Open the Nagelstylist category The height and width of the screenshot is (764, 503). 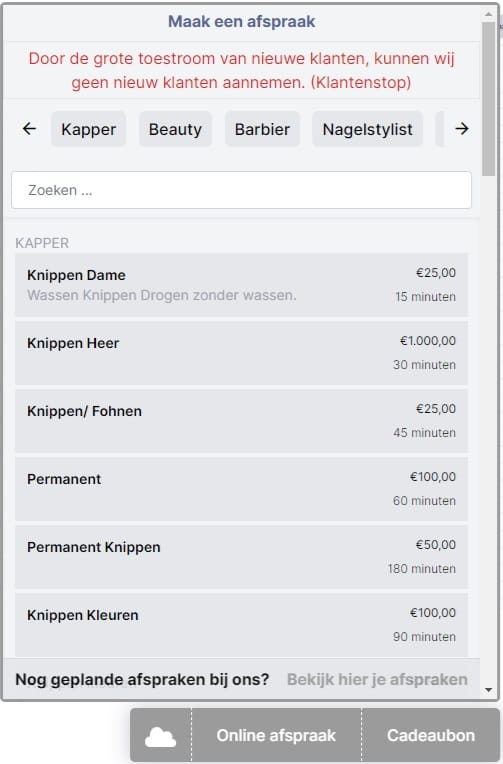pyautogui.click(x=368, y=129)
